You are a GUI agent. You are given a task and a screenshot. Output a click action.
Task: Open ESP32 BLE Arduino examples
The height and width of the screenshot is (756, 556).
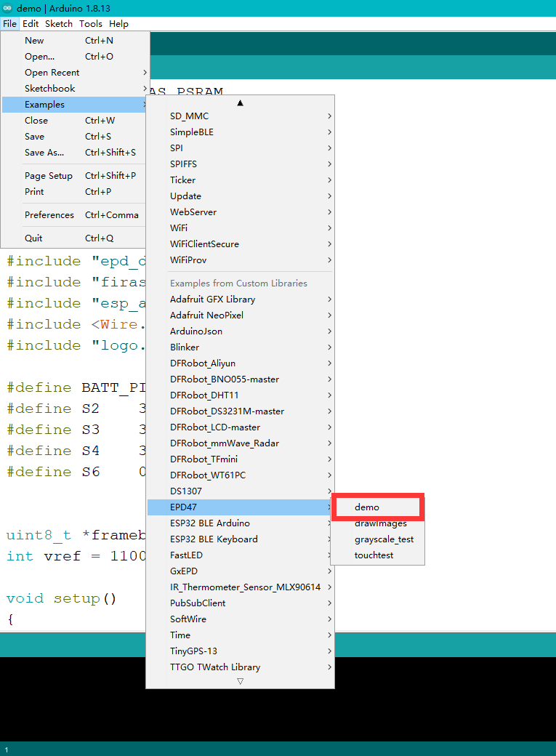click(240, 523)
